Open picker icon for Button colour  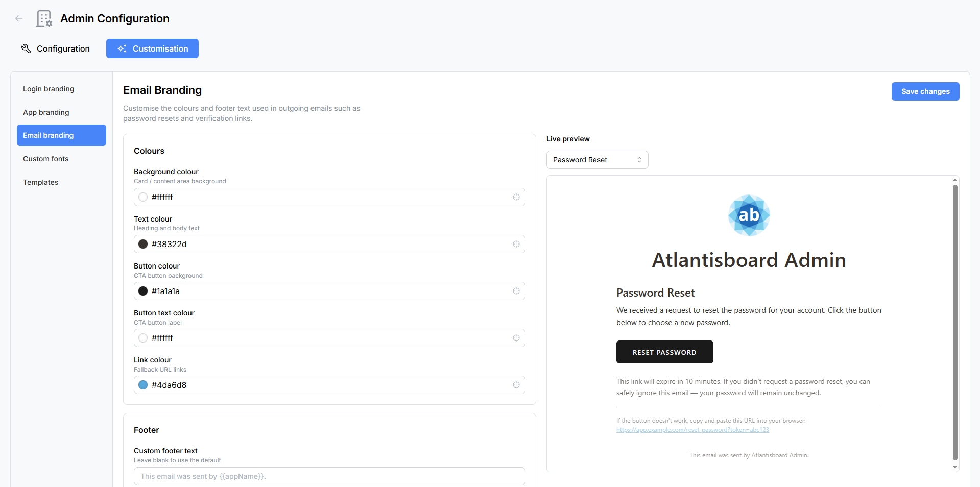click(x=516, y=291)
